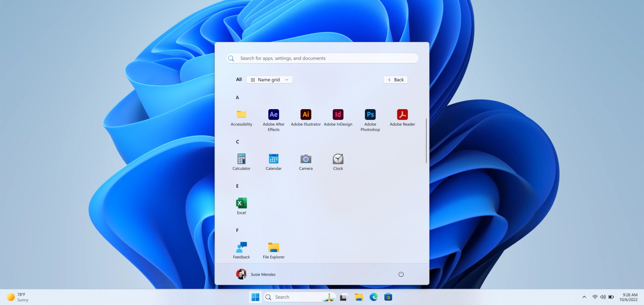Open the clock showing 9:28 AM
This screenshot has height=305, width=644.
click(628, 297)
